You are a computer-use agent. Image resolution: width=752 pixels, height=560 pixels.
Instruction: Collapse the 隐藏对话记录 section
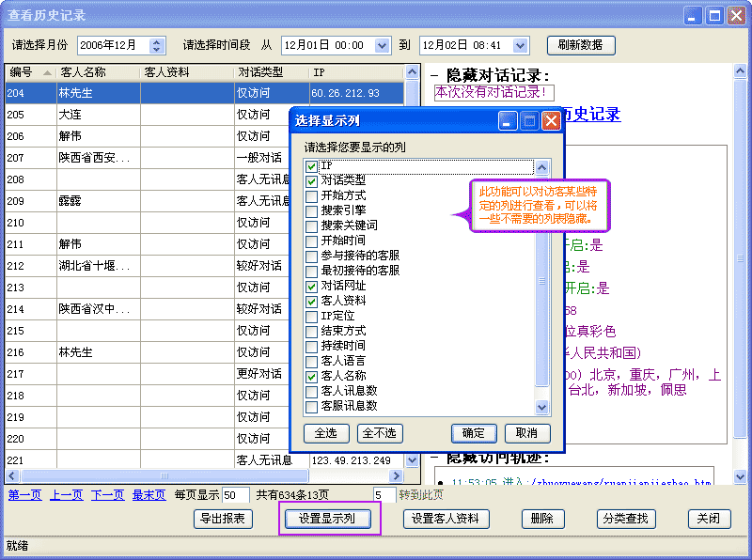[x=434, y=75]
